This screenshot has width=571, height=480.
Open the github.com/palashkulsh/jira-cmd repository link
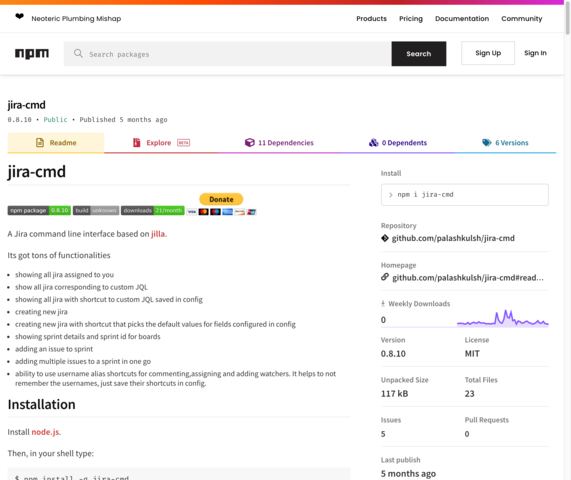pos(453,238)
